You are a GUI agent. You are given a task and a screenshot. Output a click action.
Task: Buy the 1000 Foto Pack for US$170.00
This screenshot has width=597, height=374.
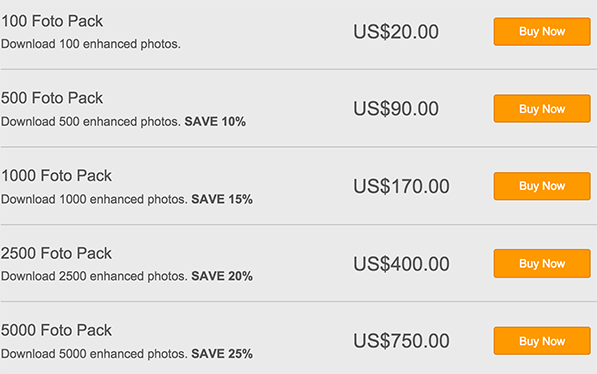tap(542, 186)
